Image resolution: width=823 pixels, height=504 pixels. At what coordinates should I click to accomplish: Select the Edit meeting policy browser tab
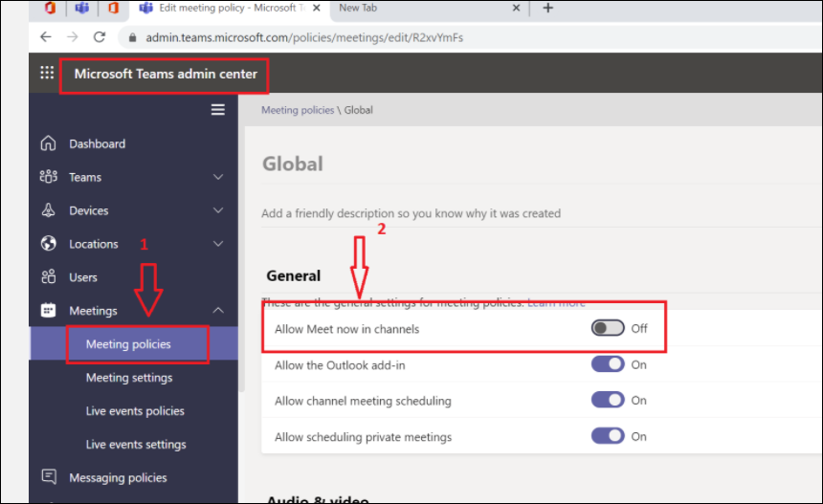pos(230,9)
